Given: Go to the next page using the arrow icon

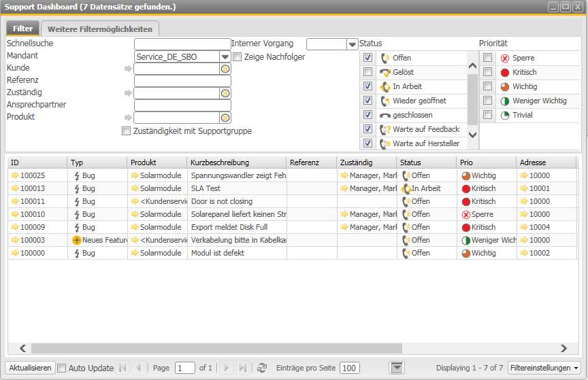Looking at the screenshot, I should [x=227, y=368].
